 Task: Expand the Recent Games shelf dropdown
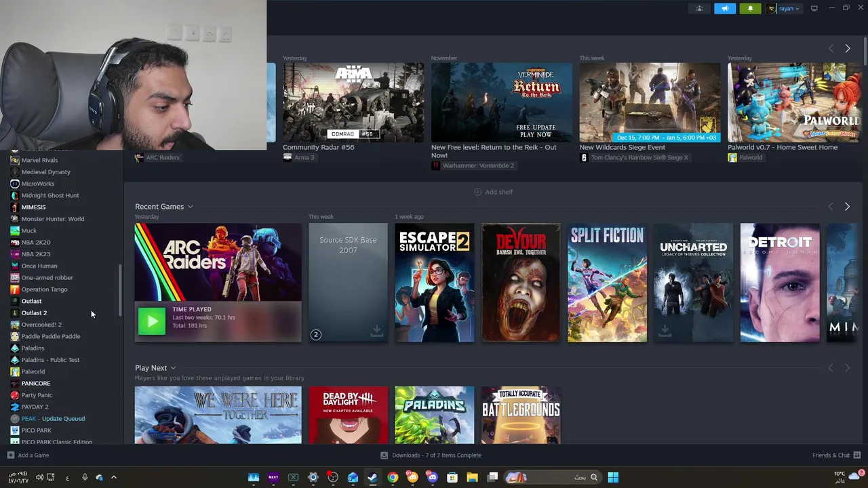[191, 207]
